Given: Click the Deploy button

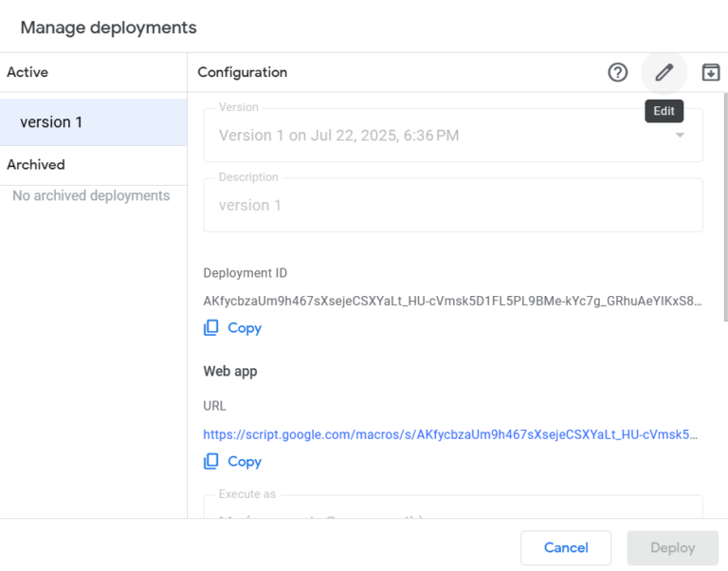Looking at the screenshot, I should pyautogui.click(x=672, y=548).
